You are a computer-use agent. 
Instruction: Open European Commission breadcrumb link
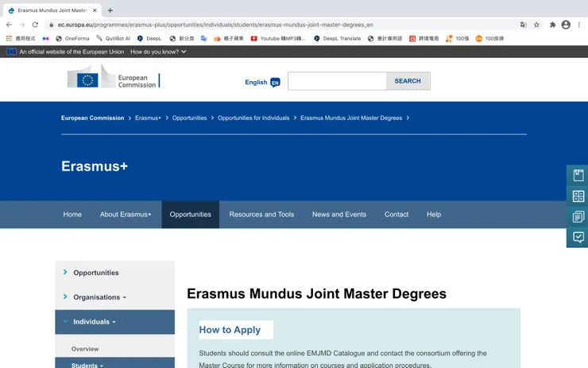pyautogui.click(x=93, y=118)
